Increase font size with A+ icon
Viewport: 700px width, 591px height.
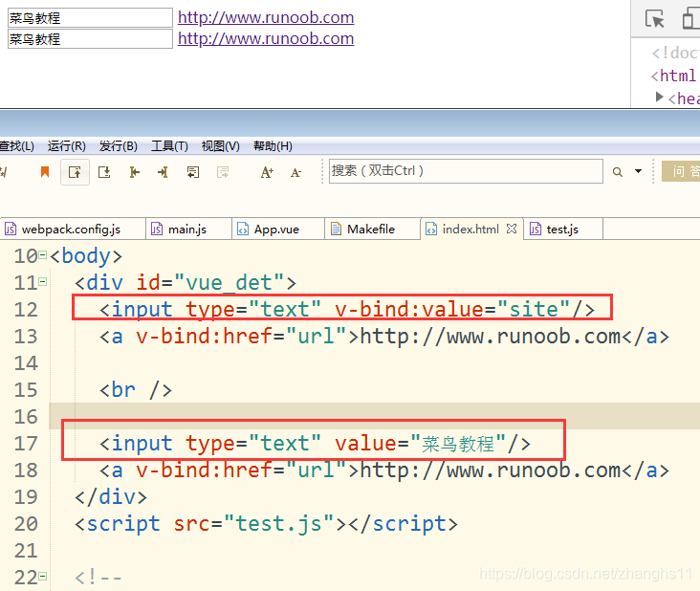point(267,172)
